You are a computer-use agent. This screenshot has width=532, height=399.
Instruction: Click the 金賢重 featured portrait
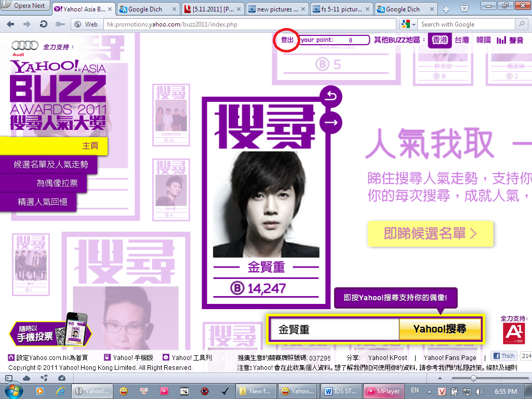pos(266,204)
